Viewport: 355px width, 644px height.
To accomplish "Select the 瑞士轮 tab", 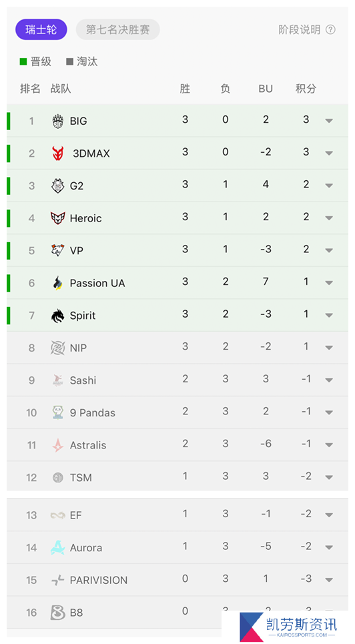I will [41, 29].
